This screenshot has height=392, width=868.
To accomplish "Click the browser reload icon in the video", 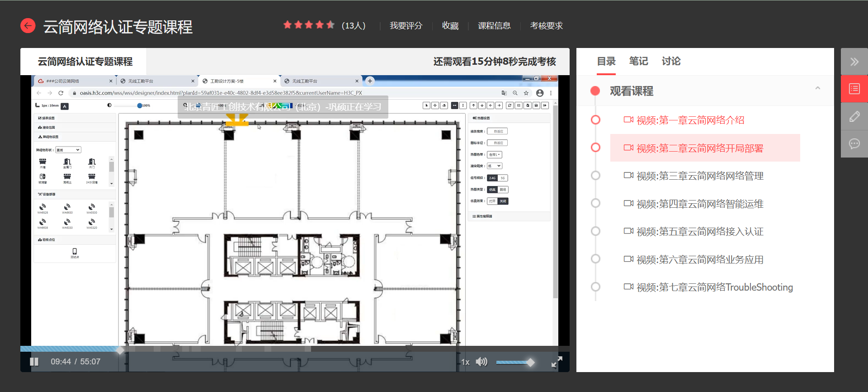I will (61, 93).
